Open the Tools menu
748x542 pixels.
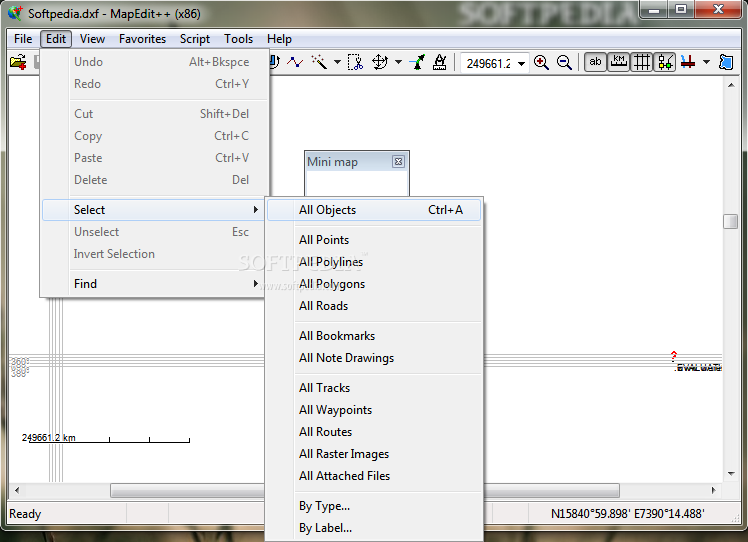(x=239, y=39)
